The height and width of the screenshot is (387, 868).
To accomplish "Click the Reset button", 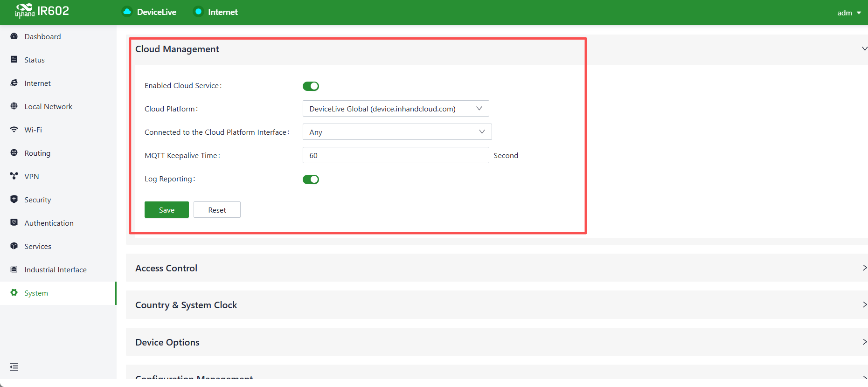I will (217, 210).
